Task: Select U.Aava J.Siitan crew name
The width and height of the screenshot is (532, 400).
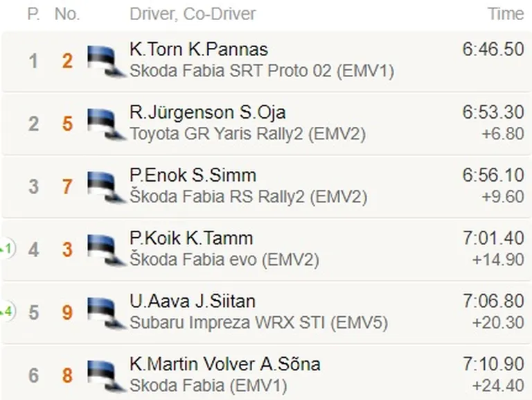Action: click(x=193, y=301)
